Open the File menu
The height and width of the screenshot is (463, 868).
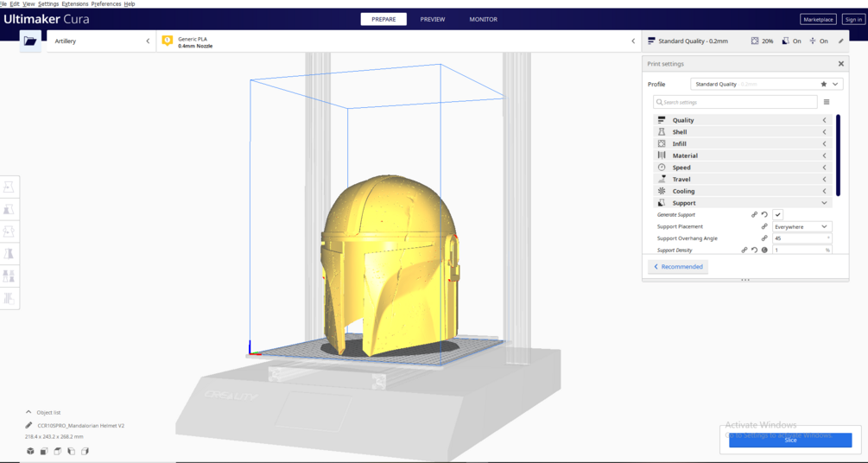pyautogui.click(x=3, y=3)
